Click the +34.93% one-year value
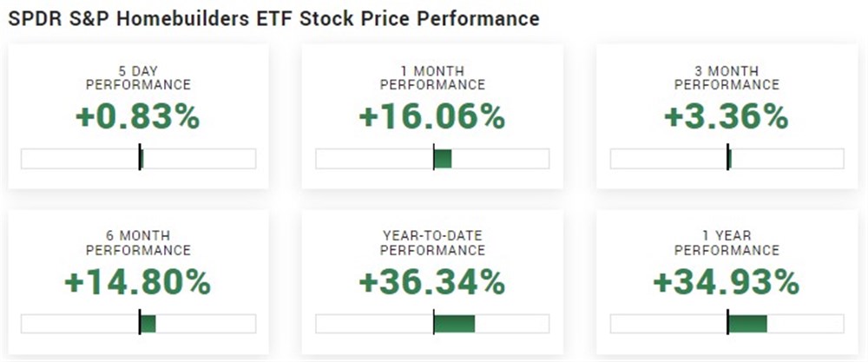The image size is (868, 362). point(727,281)
